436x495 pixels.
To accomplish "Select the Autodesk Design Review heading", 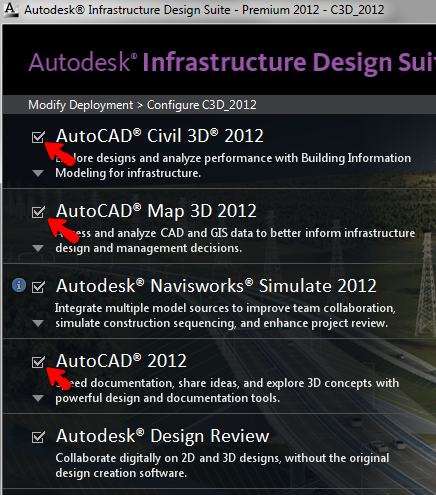I will click(163, 436).
